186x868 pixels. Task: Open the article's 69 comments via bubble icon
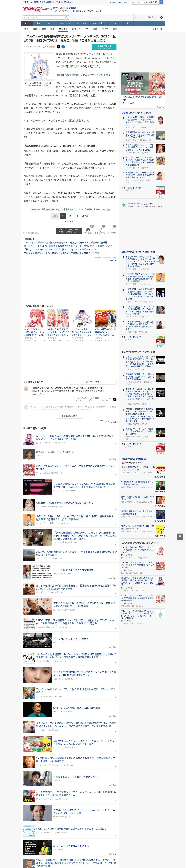(x=45, y=47)
